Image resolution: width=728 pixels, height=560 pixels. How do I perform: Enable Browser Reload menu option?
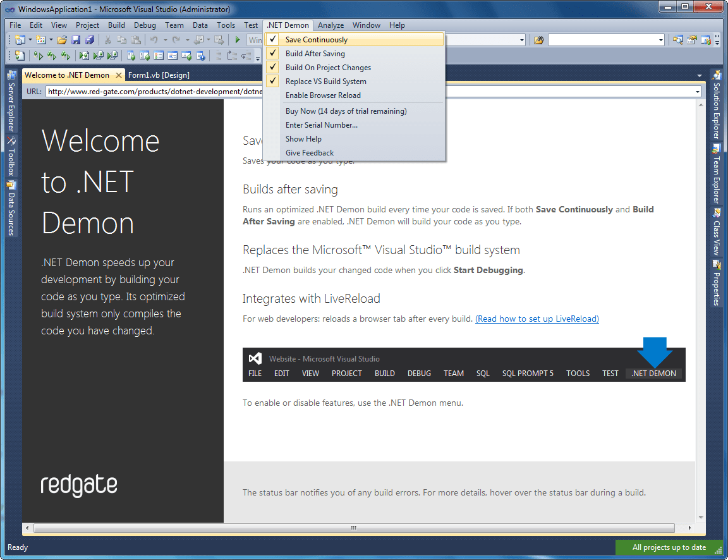(x=354, y=95)
